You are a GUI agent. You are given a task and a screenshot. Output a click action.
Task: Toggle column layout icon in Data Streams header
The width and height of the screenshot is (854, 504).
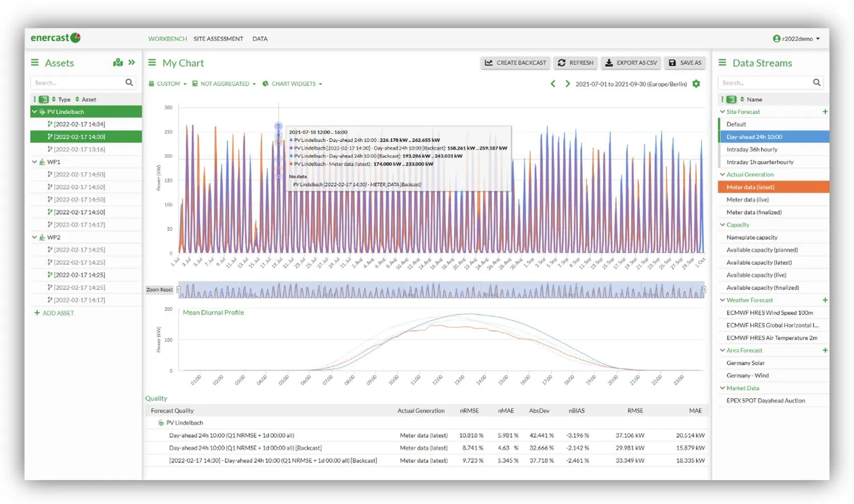pyautogui.click(x=731, y=99)
